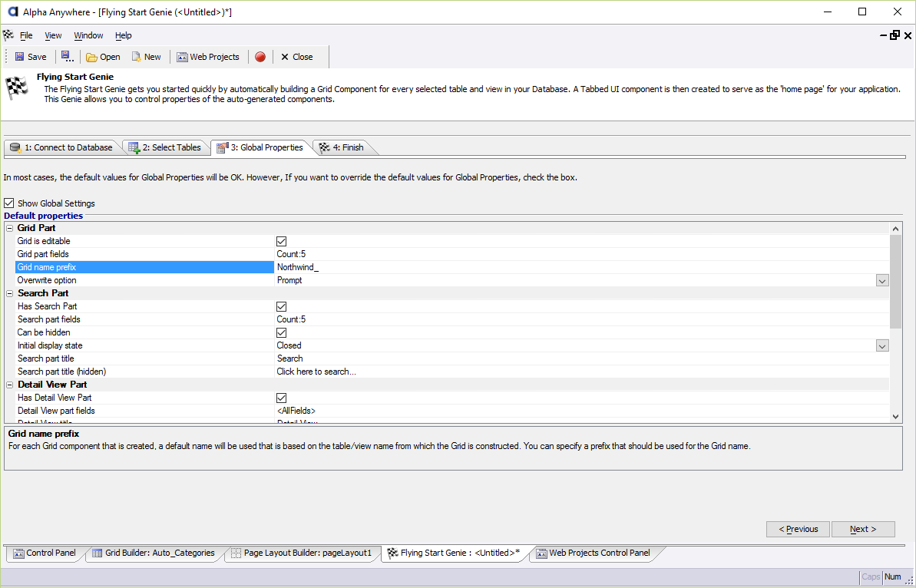The height and width of the screenshot is (588, 916).
Task: Collapse the Detail View Part section
Action: click(9, 385)
